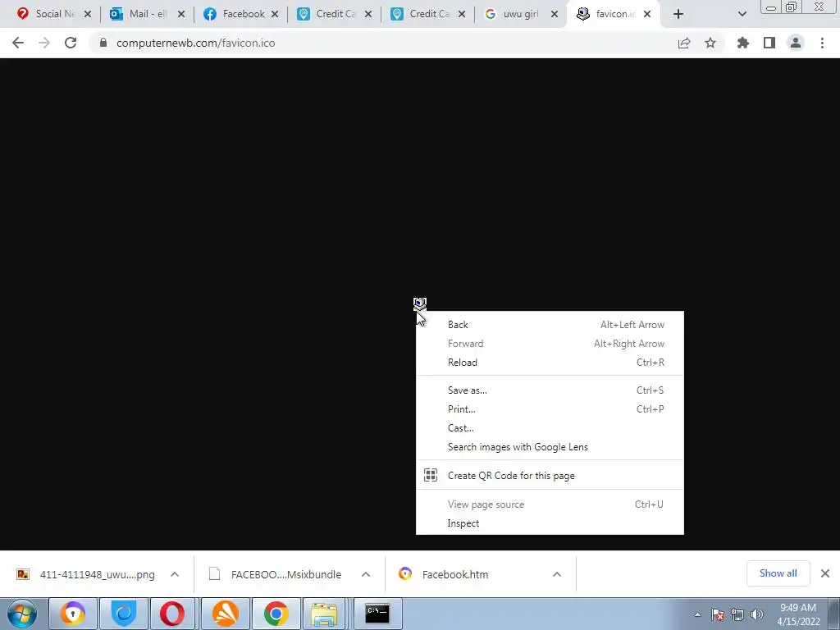Choose Search images with Google Lens
This screenshot has height=630, width=840.
pos(550,447)
